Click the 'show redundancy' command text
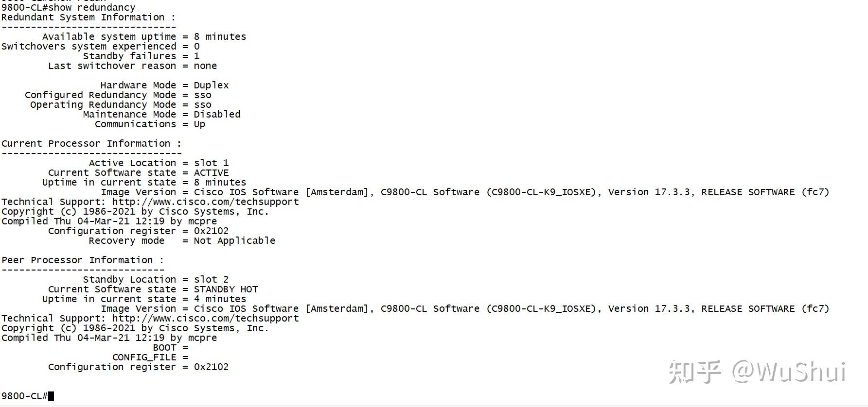The width and height of the screenshot is (868, 407). (106, 8)
